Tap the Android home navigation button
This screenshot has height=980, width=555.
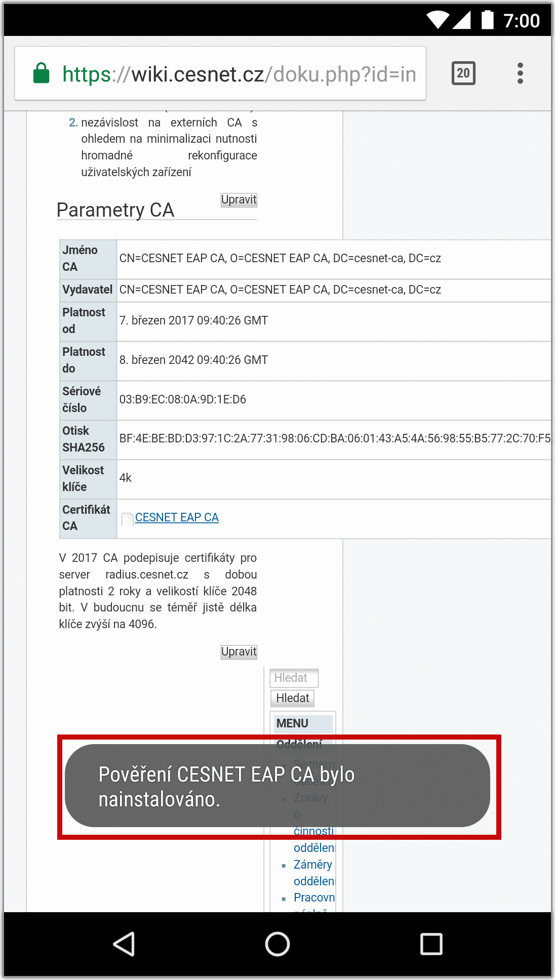[x=277, y=944]
